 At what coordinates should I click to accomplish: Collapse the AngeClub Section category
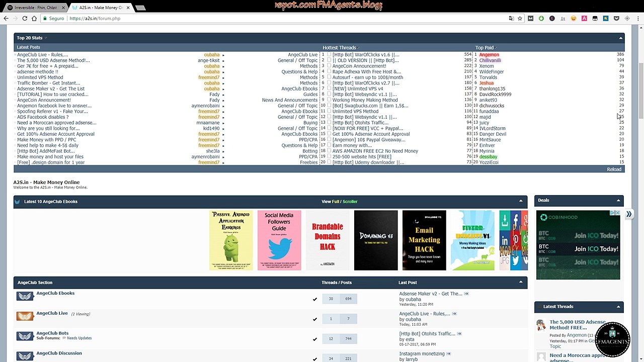click(x=521, y=282)
